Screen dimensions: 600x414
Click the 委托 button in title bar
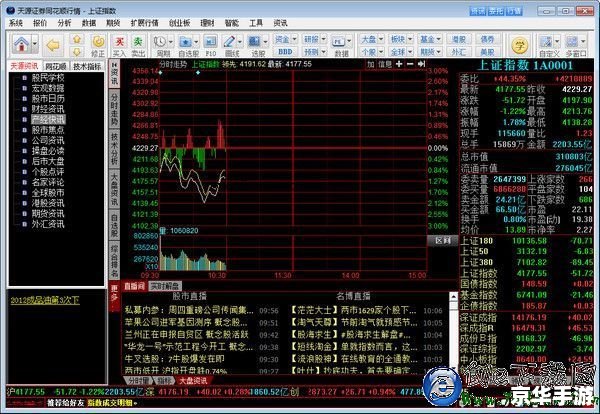[x=496, y=11]
